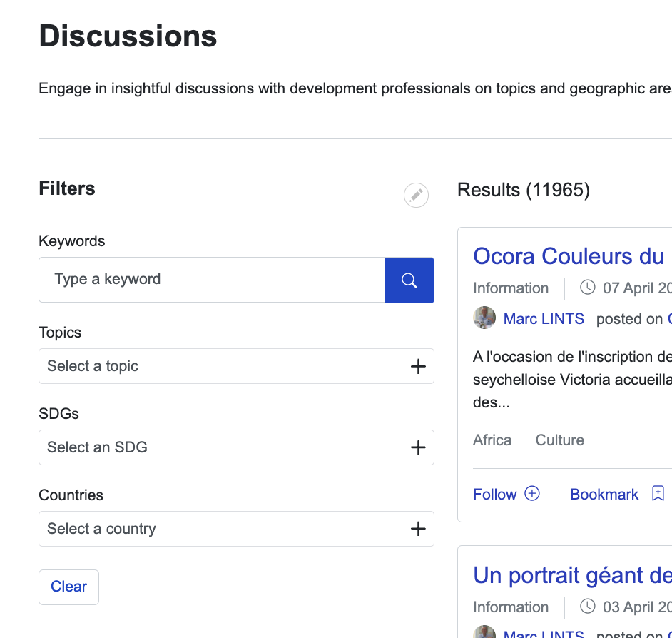Select the Africa tag
The width and height of the screenshot is (672, 638).
click(x=492, y=440)
